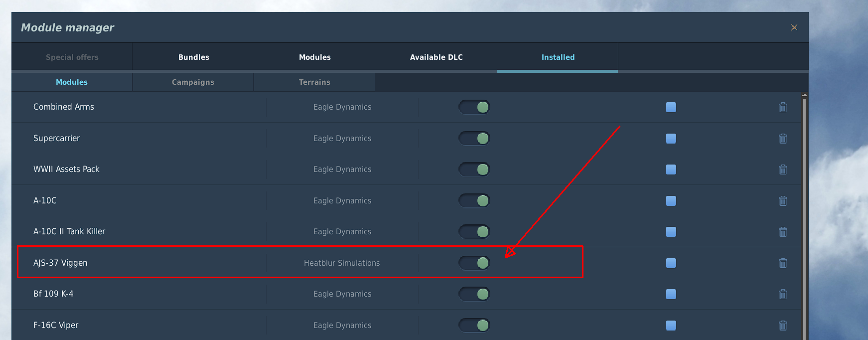
Task: Select the Bf 109 K-4 module name
Action: (53, 294)
